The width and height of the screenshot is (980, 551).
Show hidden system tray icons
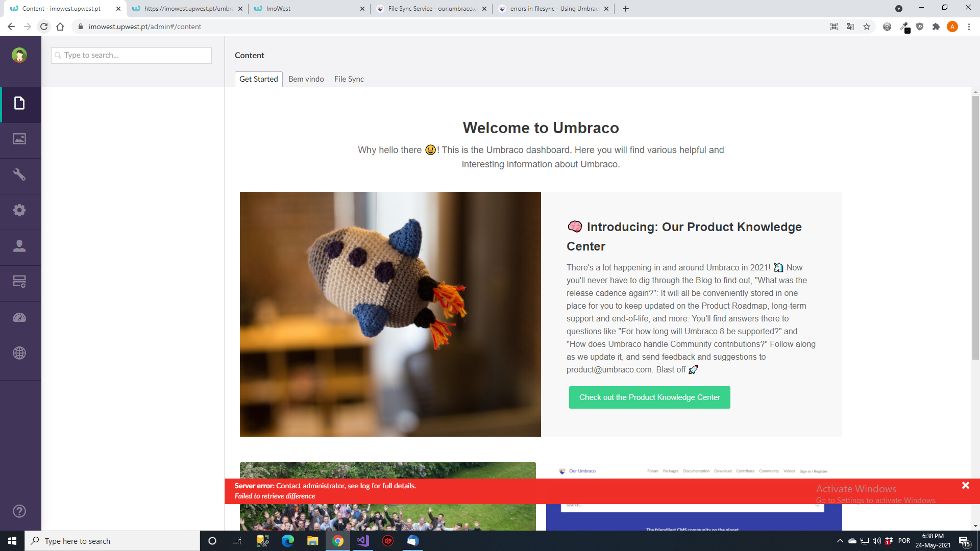(x=840, y=541)
